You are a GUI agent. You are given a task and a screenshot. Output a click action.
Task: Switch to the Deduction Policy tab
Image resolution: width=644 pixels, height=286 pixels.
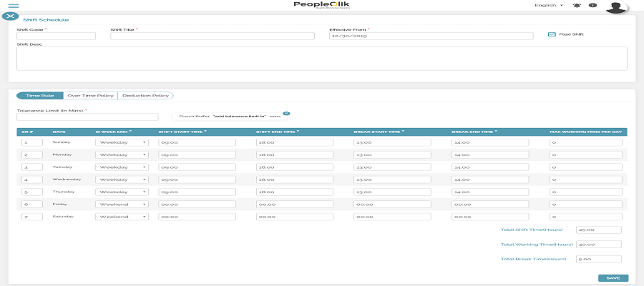click(x=146, y=95)
